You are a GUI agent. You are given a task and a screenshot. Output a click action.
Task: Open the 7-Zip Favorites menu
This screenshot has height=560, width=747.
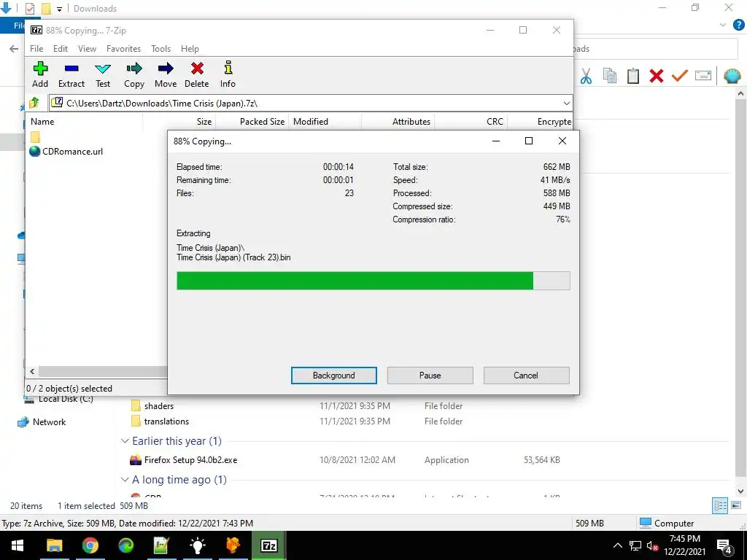click(123, 49)
